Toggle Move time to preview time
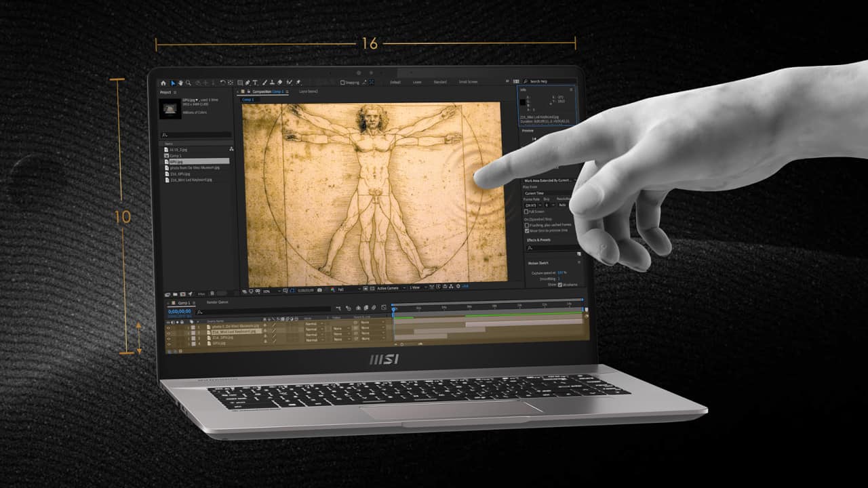Screen dimensions: 868x488 (526, 230)
